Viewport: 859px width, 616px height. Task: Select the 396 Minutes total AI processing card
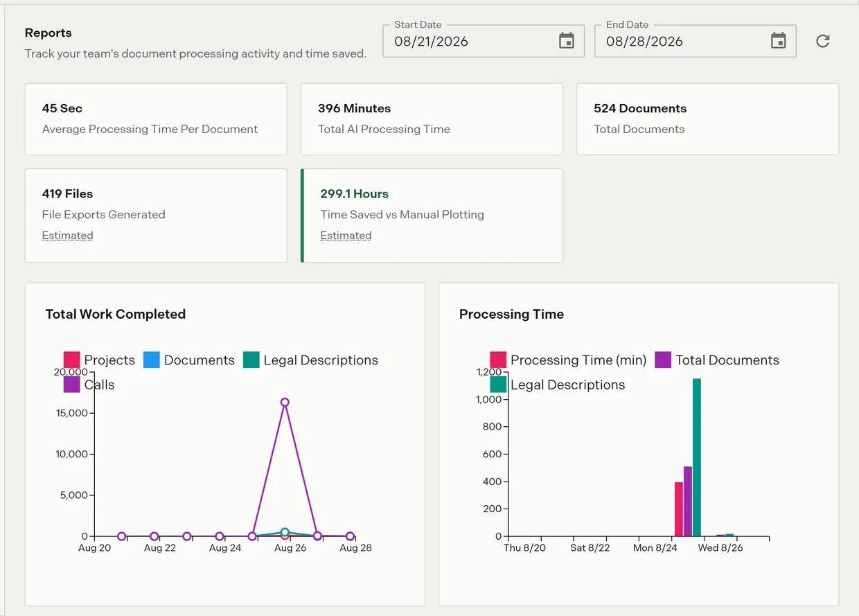click(432, 119)
